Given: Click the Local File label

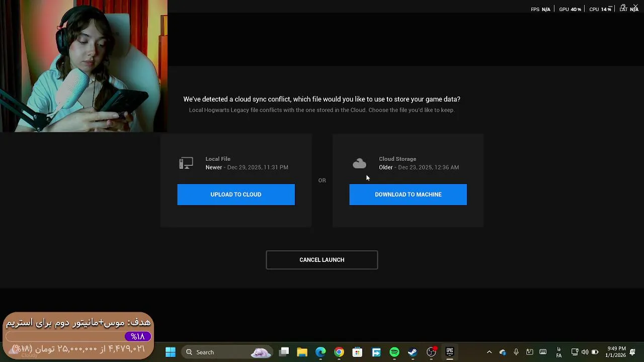Looking at the screenshot, I should [218, 159].
